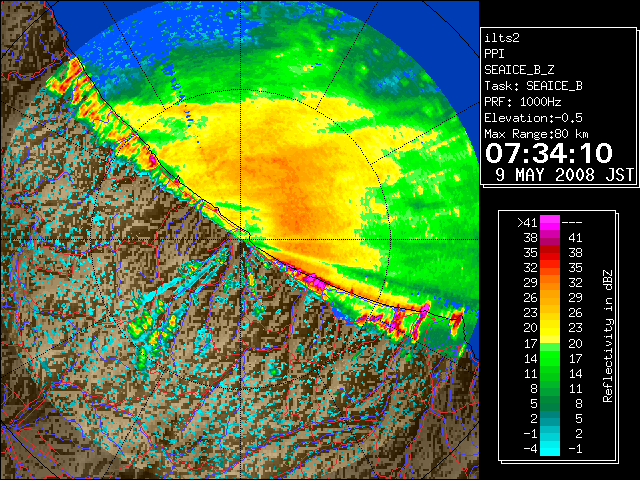Viewport: 640px width, 480px height.
Task: Click the yellow 20 dBZ legend swatch
Action: (x=550, y=328)
